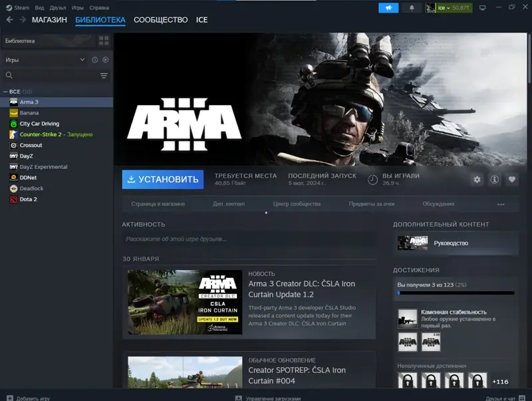Open Центр сообщества link
The image size is (532, 401).
click(297, 204)
